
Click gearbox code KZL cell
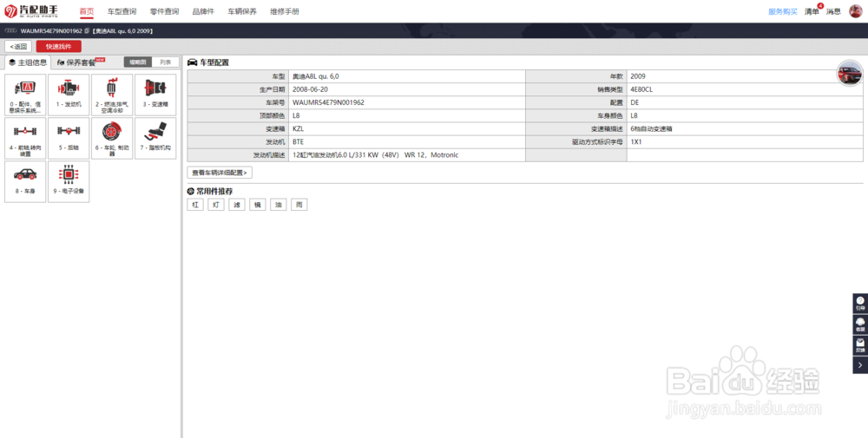407,129
